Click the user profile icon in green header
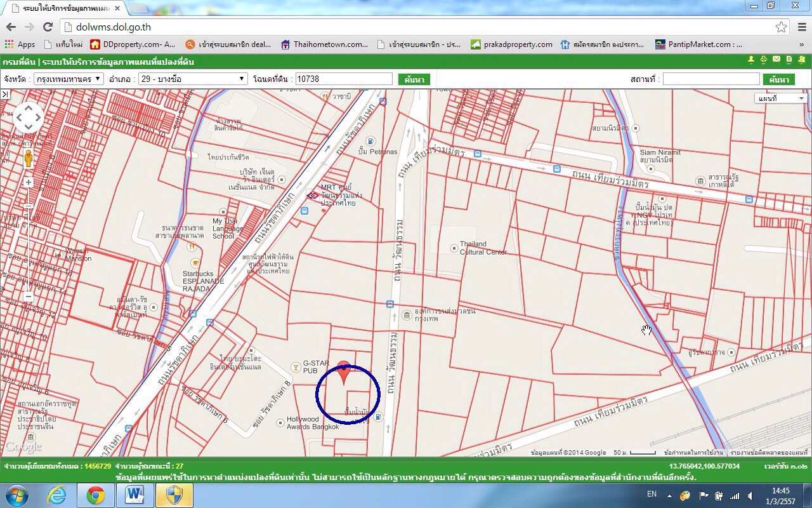The image size is (812, 508). coord(751,60)
